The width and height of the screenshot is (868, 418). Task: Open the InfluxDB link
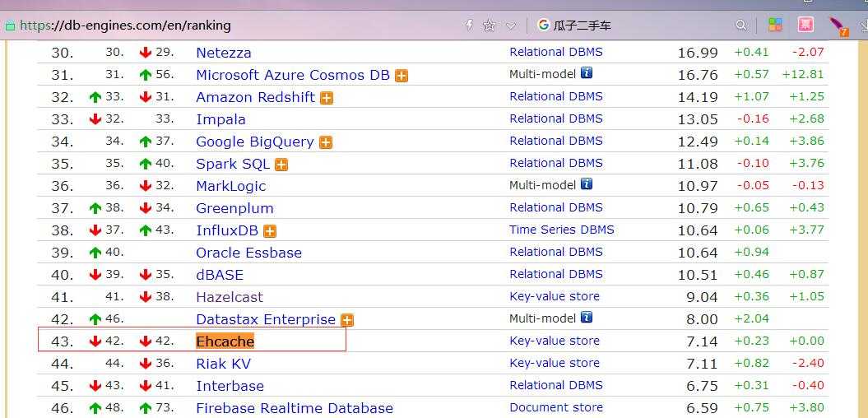pos(227,230)
